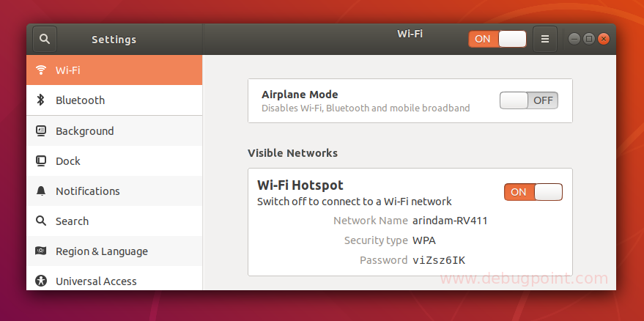Viewport: 644px width, 321px height.
Task: Minimize the Settings window
Action: (x=574, y=39)
